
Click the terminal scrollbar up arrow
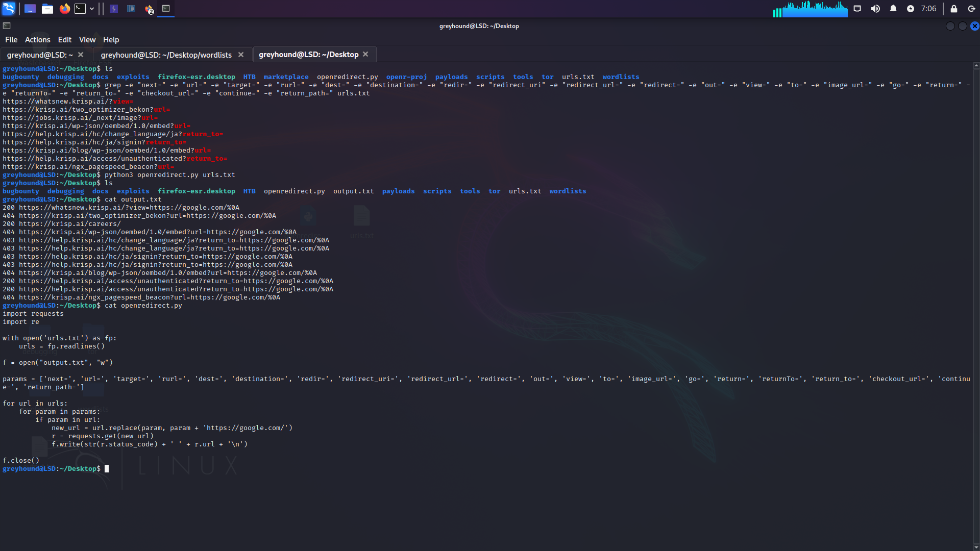(976, 65)
